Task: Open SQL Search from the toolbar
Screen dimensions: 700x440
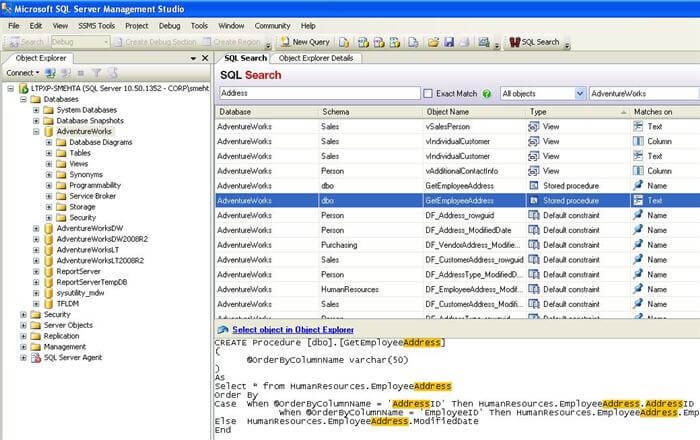Action: (534, 42)
